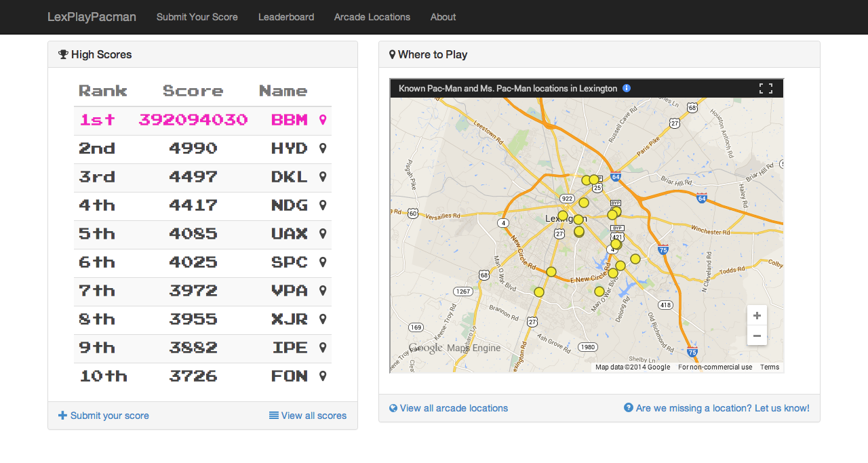Open the map info icon
The height and width of the screenshot is (463, 868).
[x=627, y=88]
